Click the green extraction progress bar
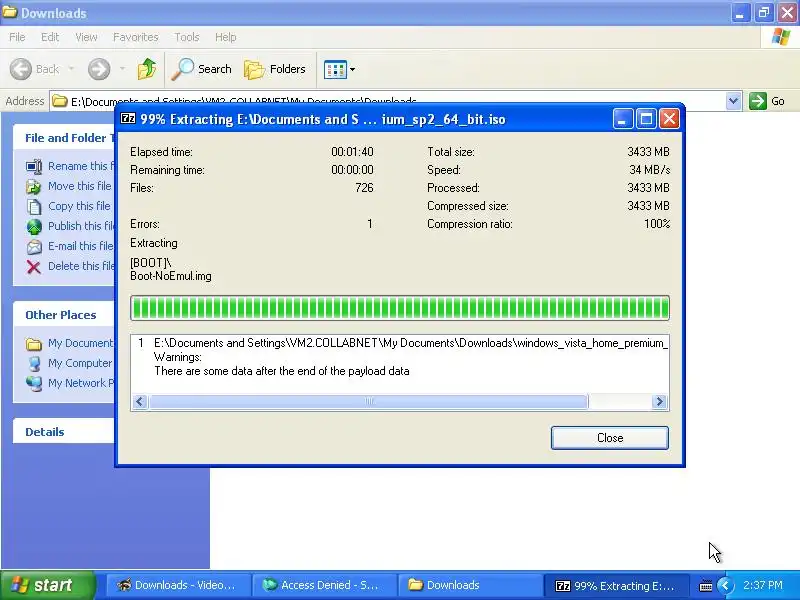This screenshot has height=600, width=800. point(400,308)
